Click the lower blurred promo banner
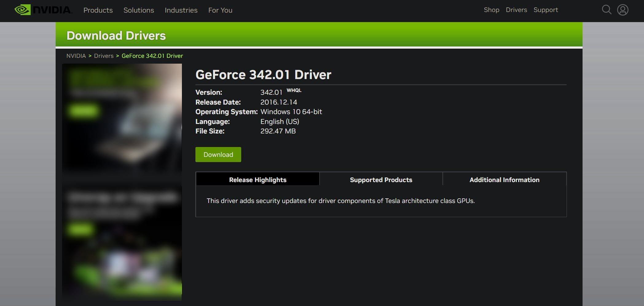Image resolution: width=644 pixels, height=306 pixels. point(122,242)
